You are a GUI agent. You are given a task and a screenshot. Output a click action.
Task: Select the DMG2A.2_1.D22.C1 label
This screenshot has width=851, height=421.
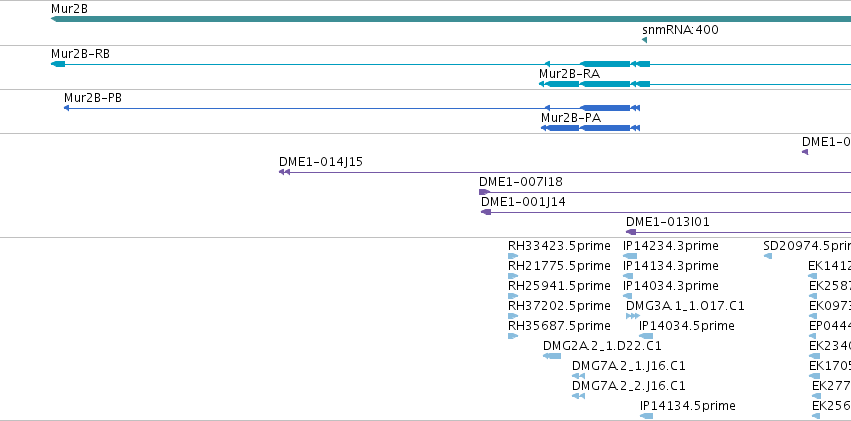tap(602, 346)
